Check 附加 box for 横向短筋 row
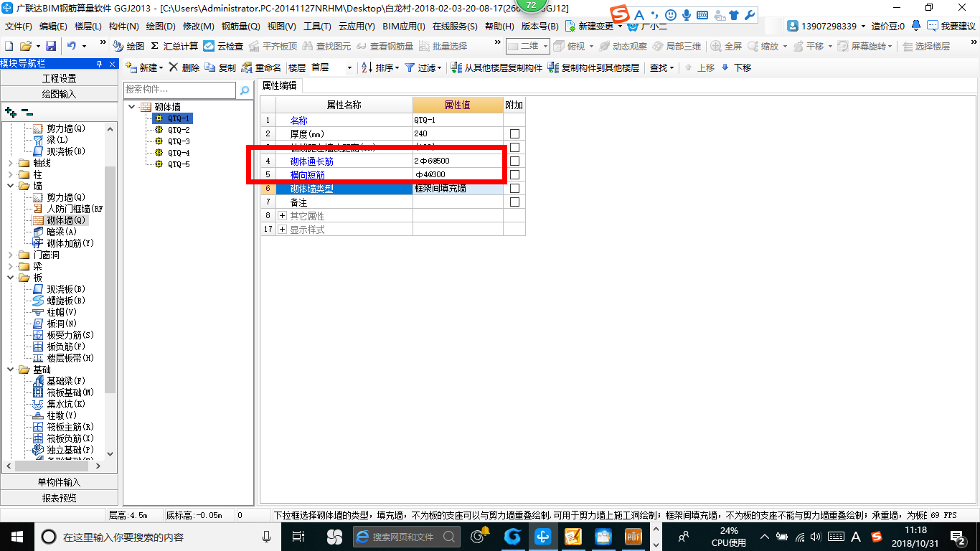Screen dimensions: 980x551 pyautogui.click(x=514, y=174)
